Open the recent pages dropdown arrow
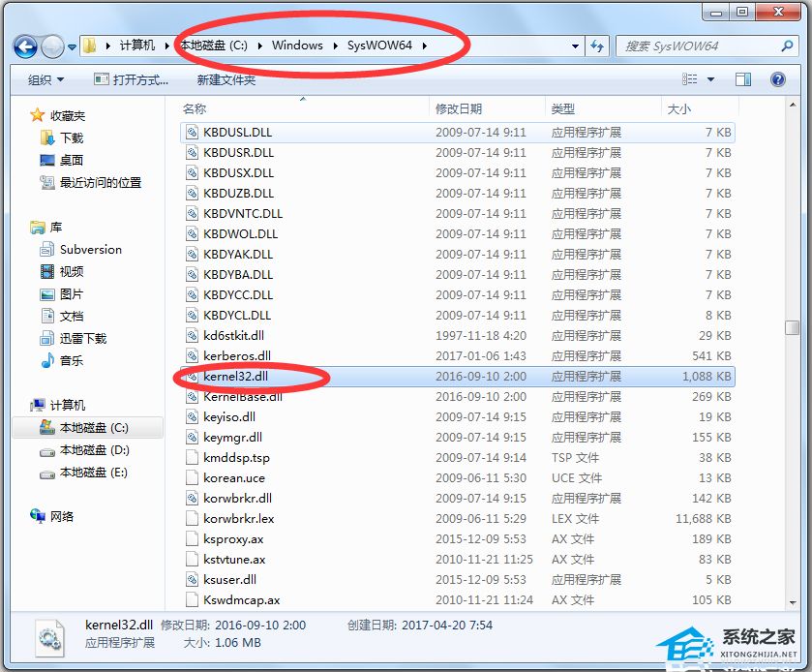This screenshot has width=812, height=672. 72,47
